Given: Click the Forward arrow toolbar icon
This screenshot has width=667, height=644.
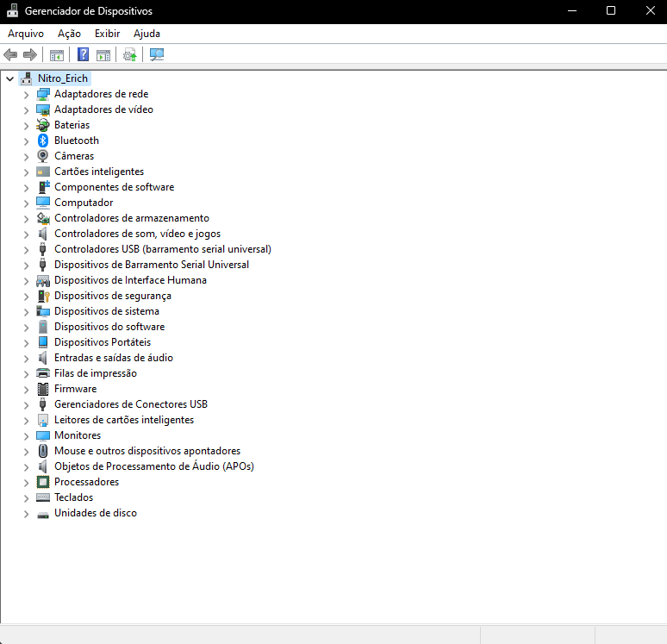Looking at the screenshot, I should click(30, 54).
